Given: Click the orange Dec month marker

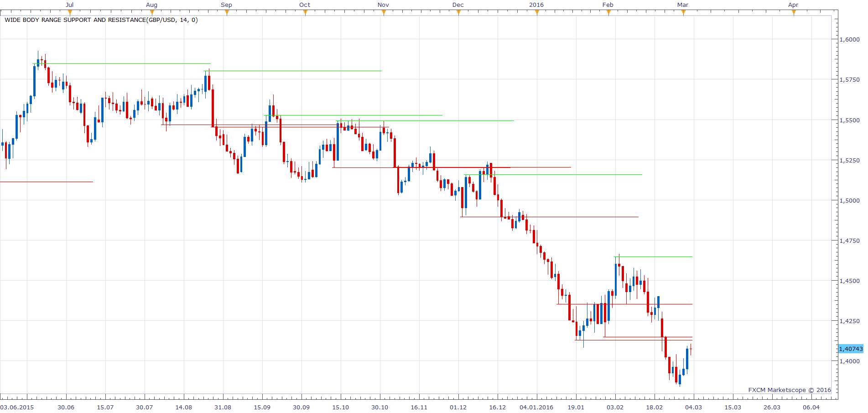Looking at the screenshot, I should click(458, 13).
